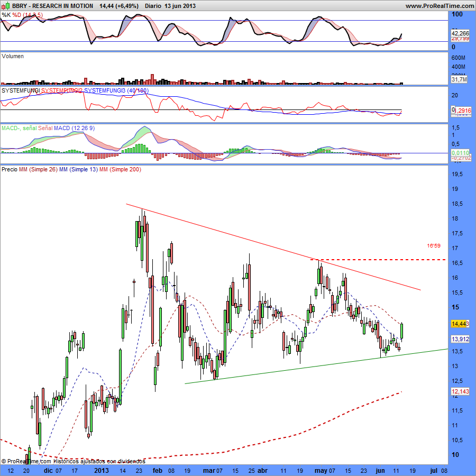Click the MACD-, señal green label
Screen dimensions: 476x476
(19, 128)
